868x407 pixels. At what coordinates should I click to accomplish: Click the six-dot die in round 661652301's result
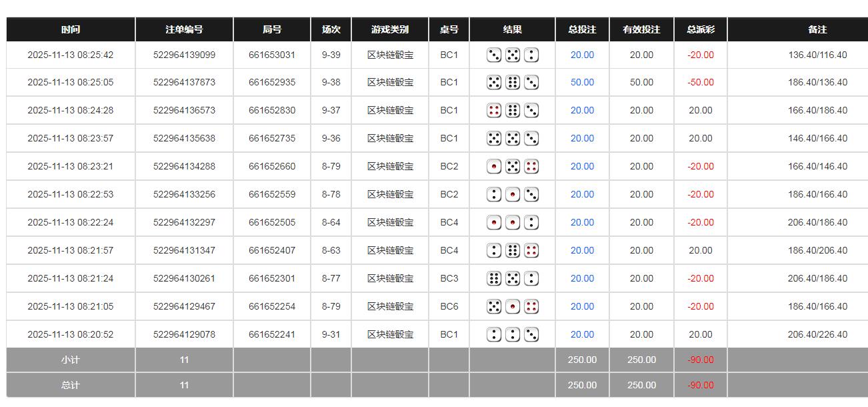(x=494, y=279)
